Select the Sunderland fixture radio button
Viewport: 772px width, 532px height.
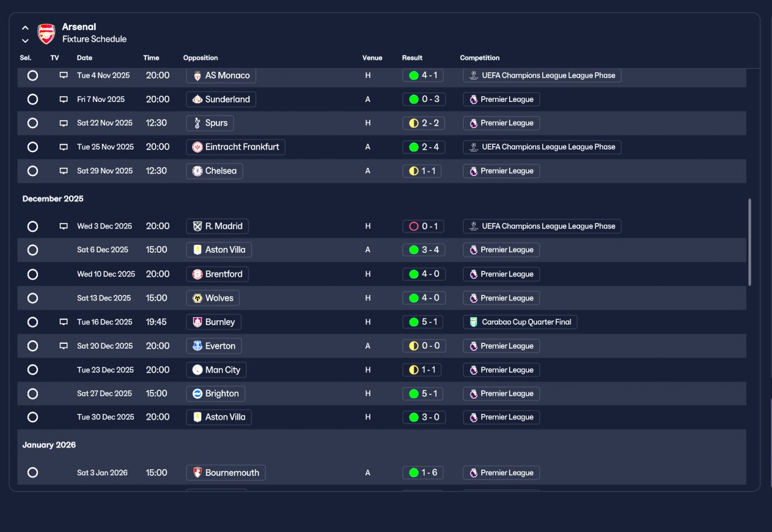(x=33, y=99)
